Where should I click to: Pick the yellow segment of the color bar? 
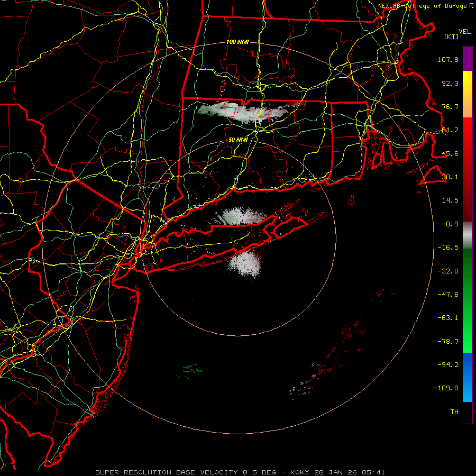point(467,83)
